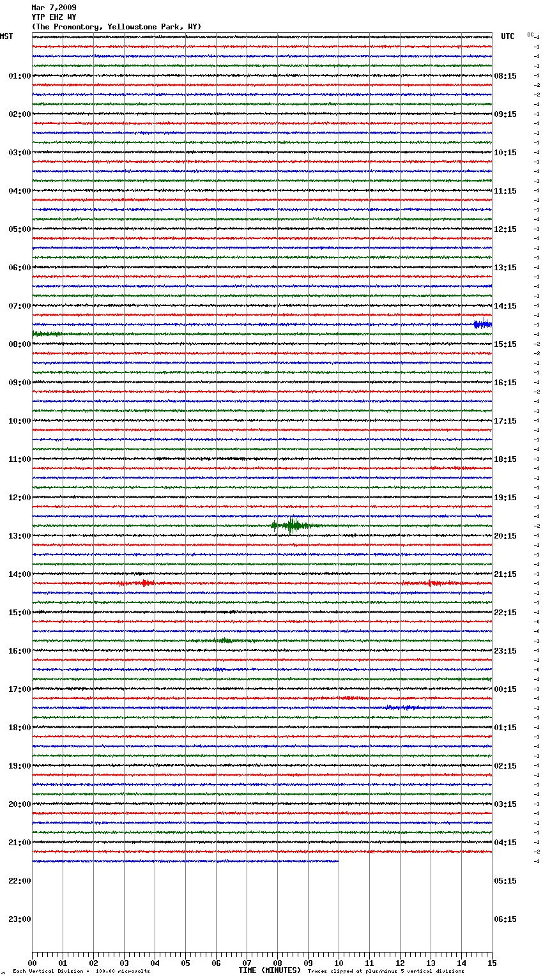The height and width of the screenshot is (980, 543).
Task: Select the 03:00 MST hour label
Action: (x=20, y=153)
